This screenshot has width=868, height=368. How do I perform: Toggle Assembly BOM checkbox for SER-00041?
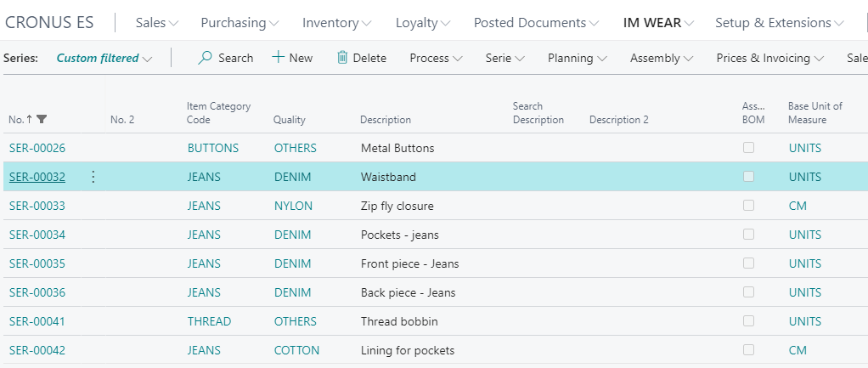click(x=748, y=321)
